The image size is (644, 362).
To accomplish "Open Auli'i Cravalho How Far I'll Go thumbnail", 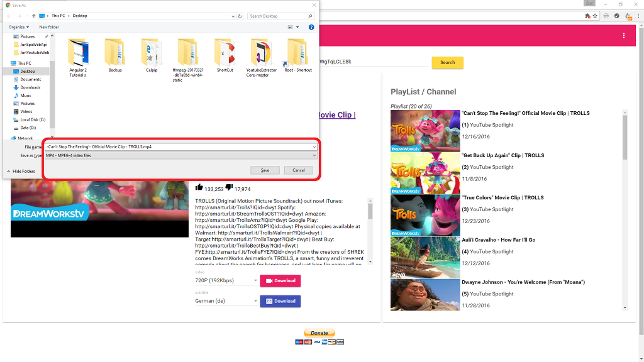I will coord(425,258).
